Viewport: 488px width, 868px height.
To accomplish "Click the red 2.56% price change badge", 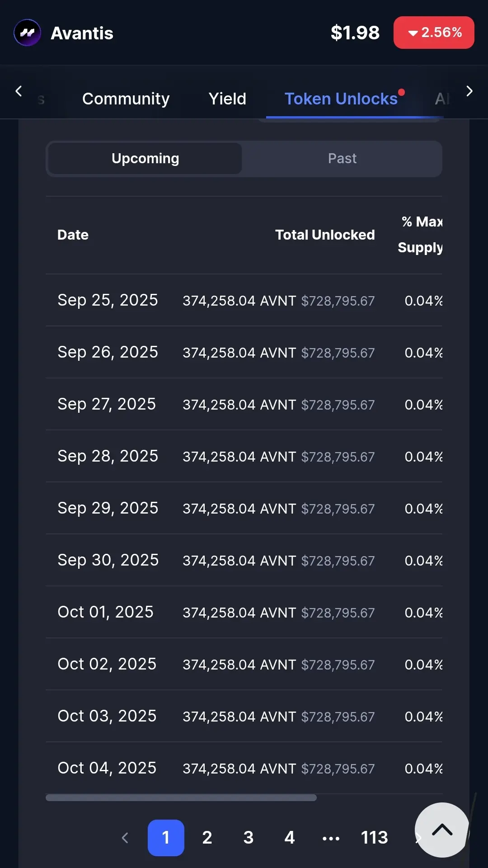I will coord(434,33).
